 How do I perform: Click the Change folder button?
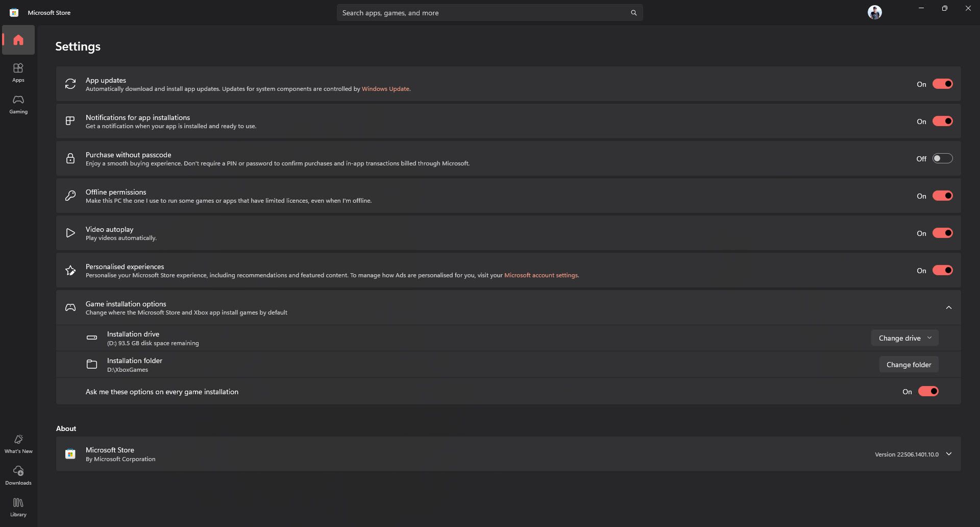tap(909, 365)
